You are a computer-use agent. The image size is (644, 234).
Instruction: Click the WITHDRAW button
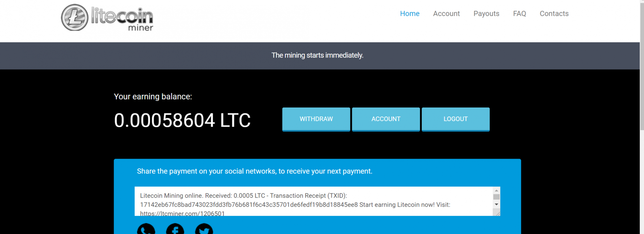click(316, 119)
